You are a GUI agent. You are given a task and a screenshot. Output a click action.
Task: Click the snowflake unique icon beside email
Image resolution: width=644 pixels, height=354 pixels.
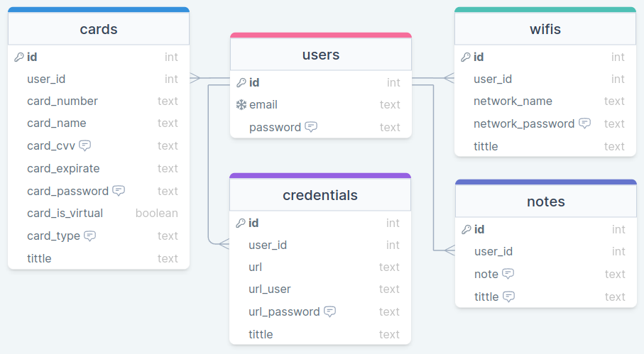tap(241, 105)
